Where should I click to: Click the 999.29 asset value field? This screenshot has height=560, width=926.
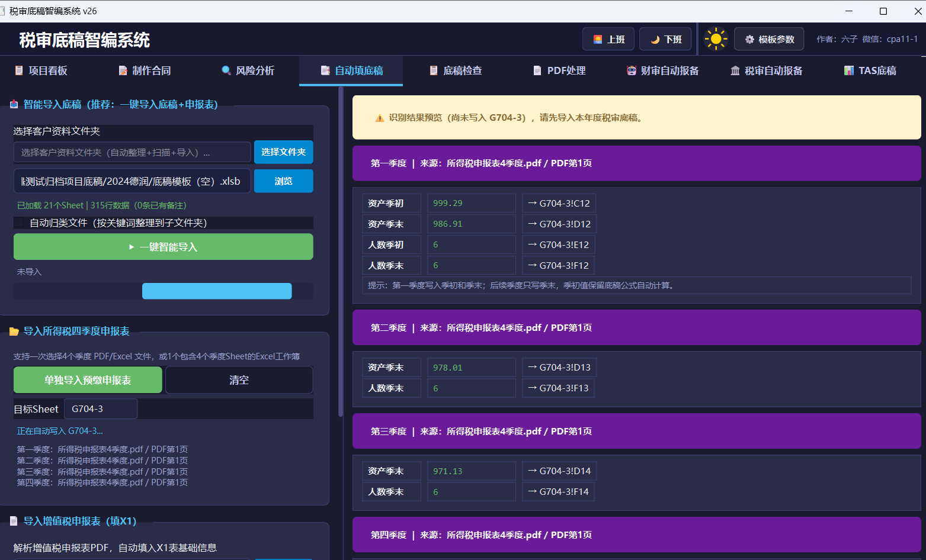click(472, 203)
